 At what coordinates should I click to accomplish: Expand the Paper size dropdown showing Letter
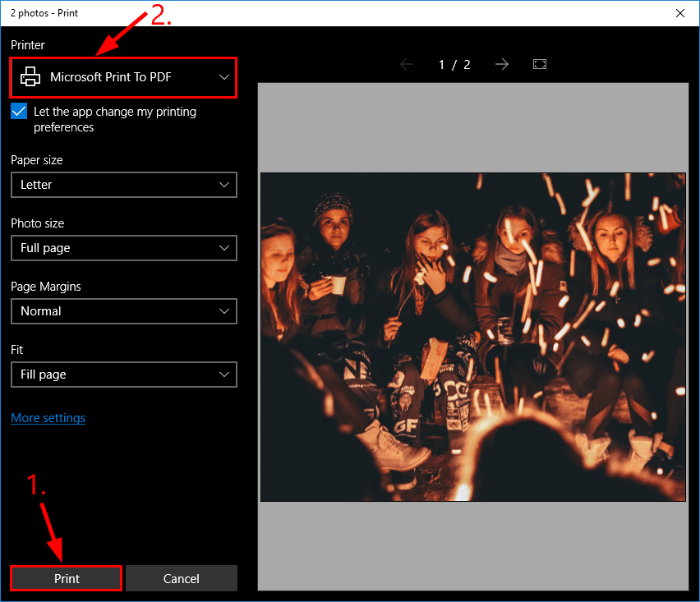click(123, 185)
